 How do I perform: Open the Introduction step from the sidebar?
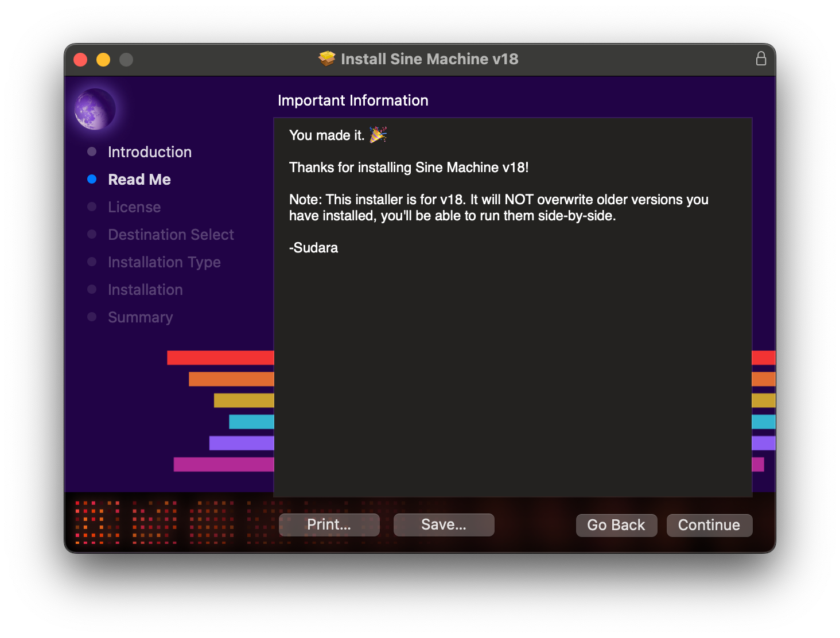[150, 151]
